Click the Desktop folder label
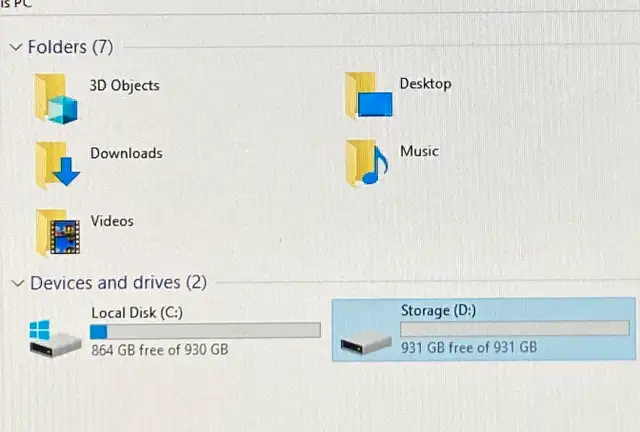 coord(425,84)
